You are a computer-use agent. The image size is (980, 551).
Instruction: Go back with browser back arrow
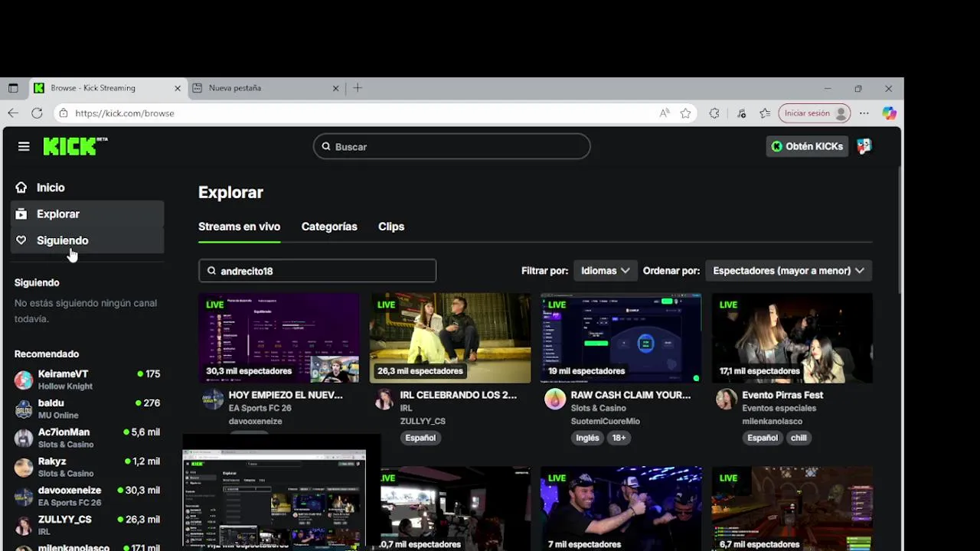coord(13,113)
